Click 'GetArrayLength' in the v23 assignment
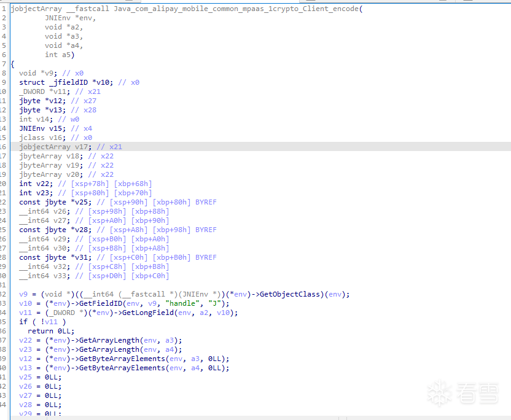Viewport: 511px width, 420px height. 109,349
